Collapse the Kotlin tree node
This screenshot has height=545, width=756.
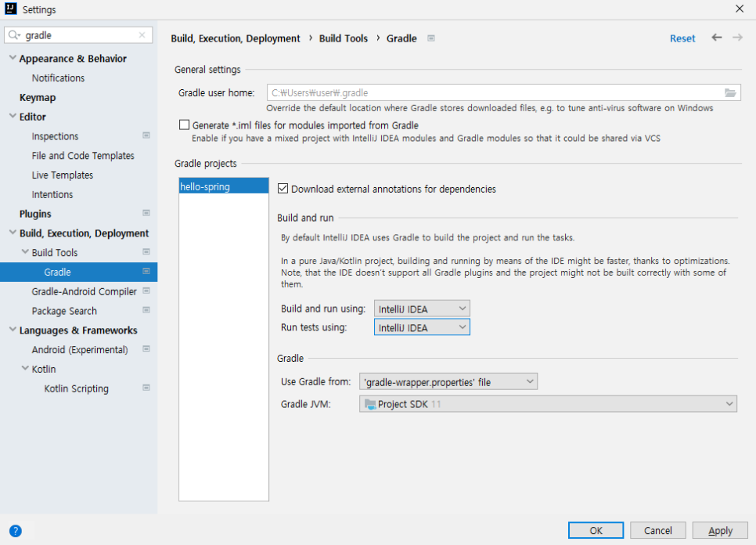[x=25, y=369]
